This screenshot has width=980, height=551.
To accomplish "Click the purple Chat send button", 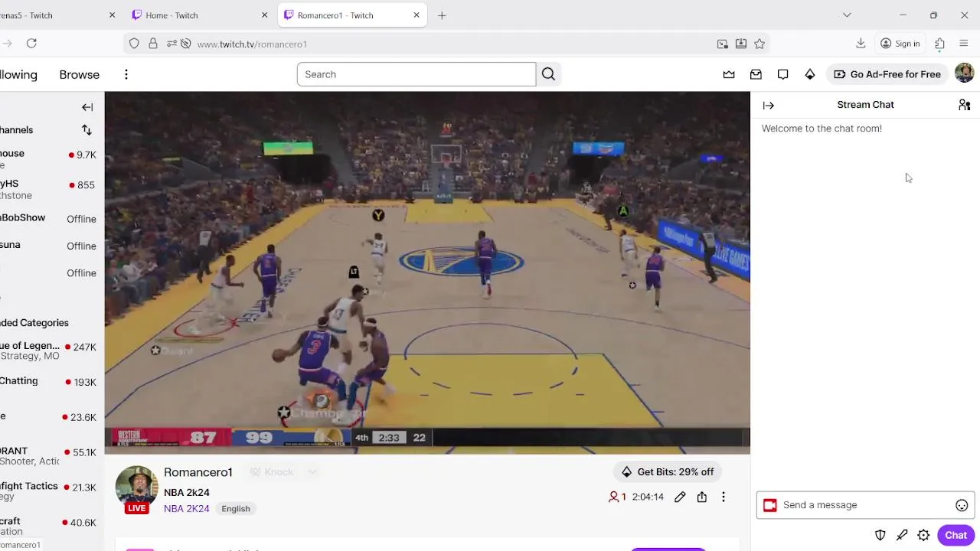I will (955, 535).
